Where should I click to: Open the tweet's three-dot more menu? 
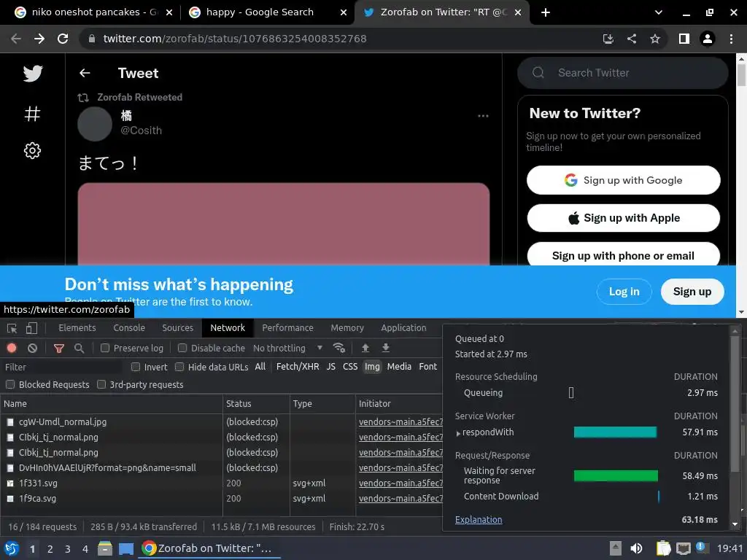[483, 116]
